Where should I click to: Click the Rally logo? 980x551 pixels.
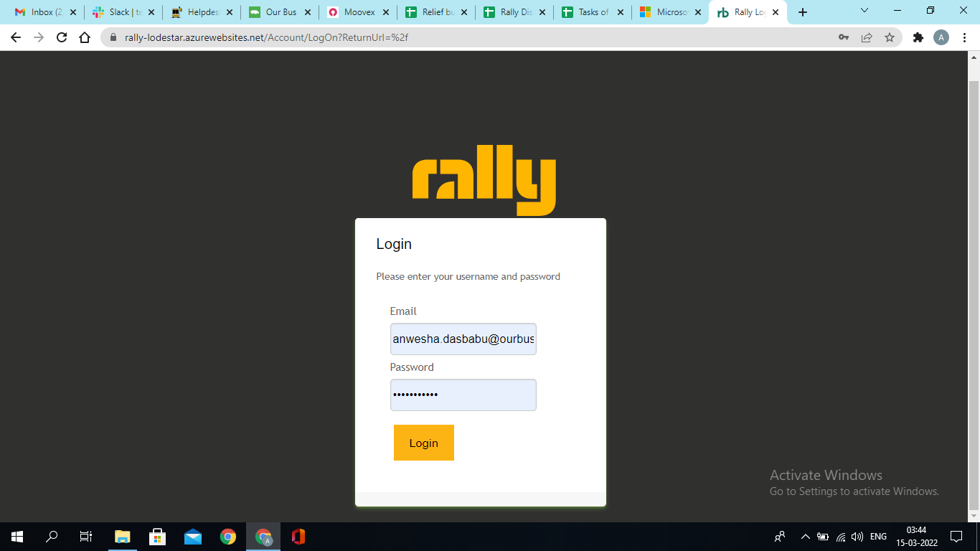[x=484, y=179]
